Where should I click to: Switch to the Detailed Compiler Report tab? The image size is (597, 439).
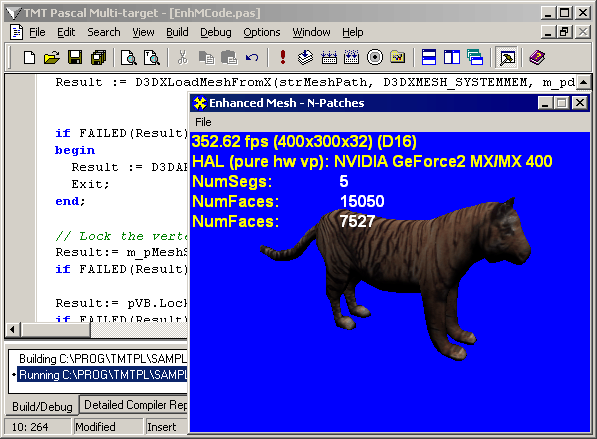136,405
